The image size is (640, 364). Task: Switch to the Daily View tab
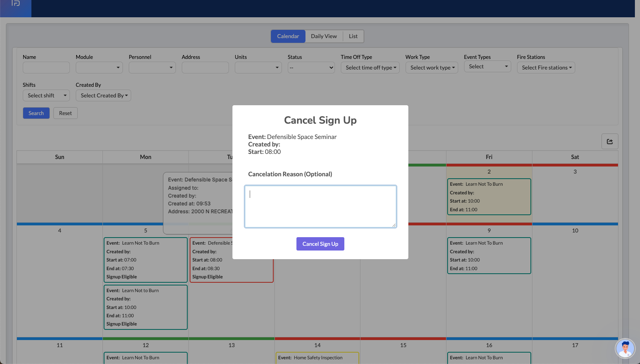click(x=324, y=36)
